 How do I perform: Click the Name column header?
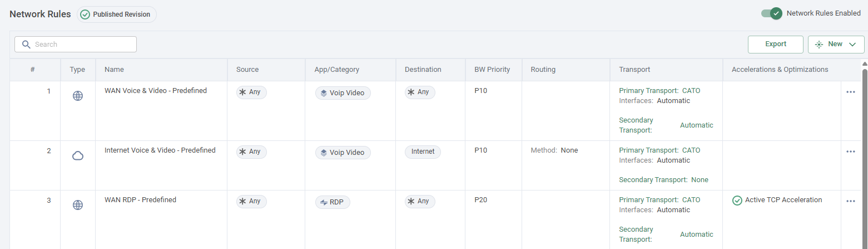[x=114, y=70]
